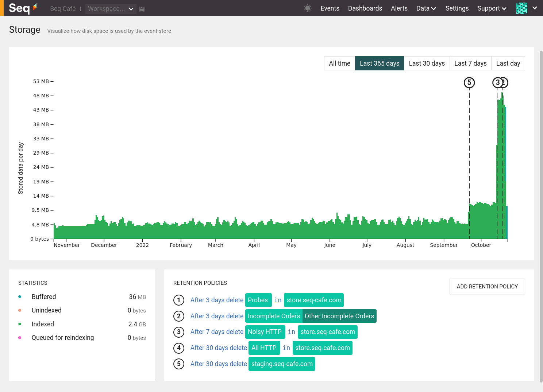Expand the account chevron next to avatar

(535, 8)
